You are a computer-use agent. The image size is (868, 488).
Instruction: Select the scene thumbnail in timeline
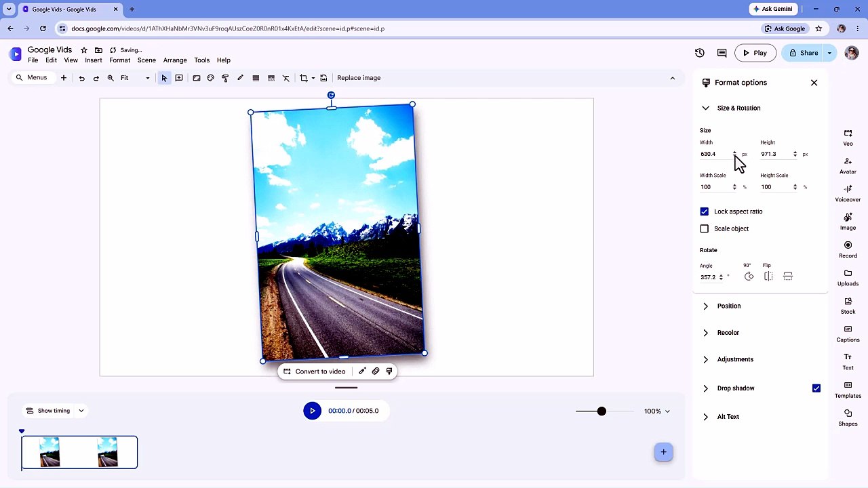79,453
